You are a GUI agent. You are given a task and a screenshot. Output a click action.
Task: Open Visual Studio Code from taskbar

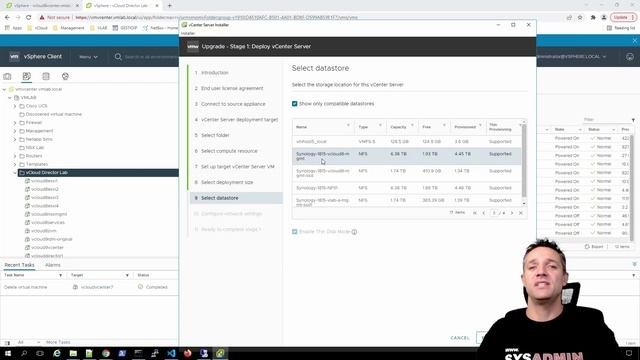coord(171,353)
